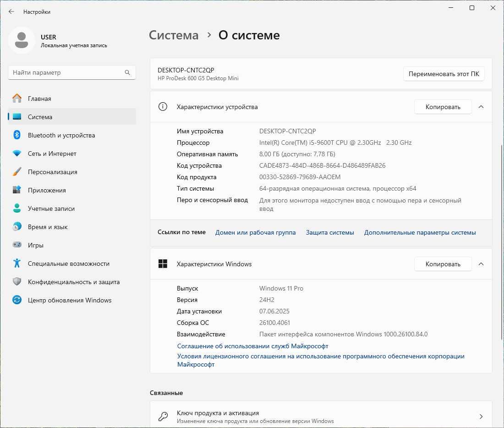The width and height of the screenshot is (504, 428).
Task: Select Игры in the sidebar
Action: pos(72,245)
